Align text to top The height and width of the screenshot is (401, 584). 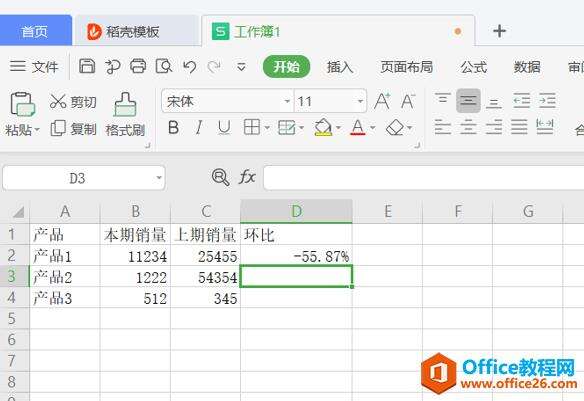(442, 100)
